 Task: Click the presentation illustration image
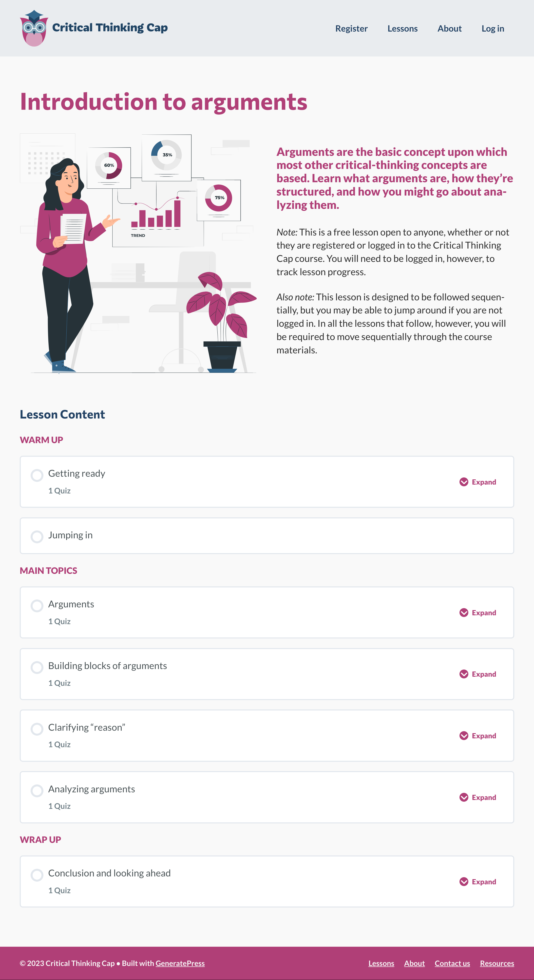click(138, 253)
